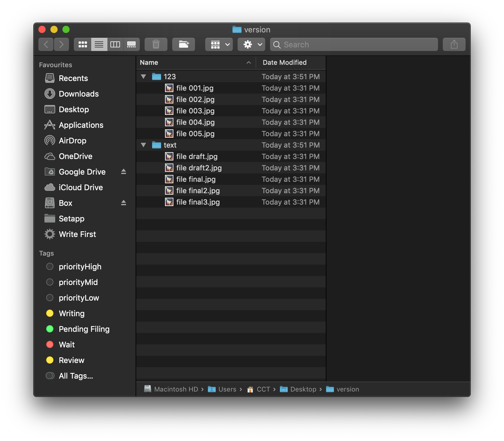Switch to gallery view
The height and width of the screenshot is (441, 504).
(x=131, y=44)
